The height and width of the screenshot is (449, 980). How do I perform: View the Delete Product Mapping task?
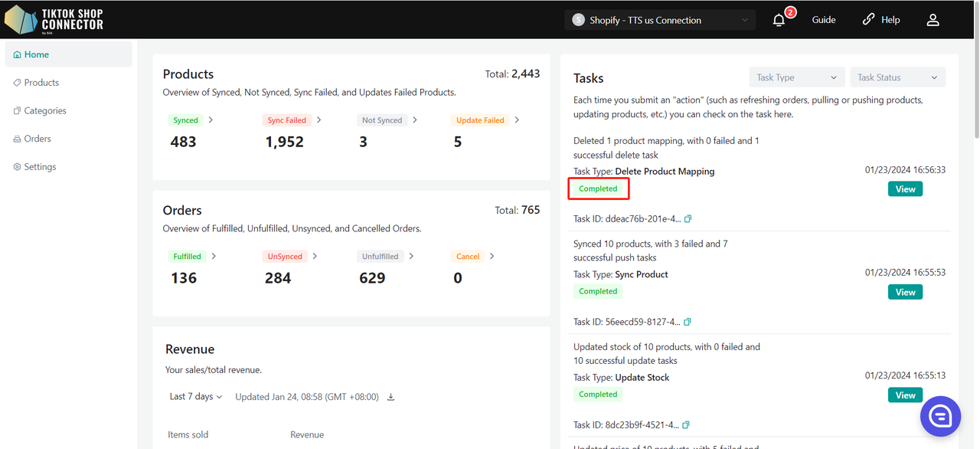[905, 189]
